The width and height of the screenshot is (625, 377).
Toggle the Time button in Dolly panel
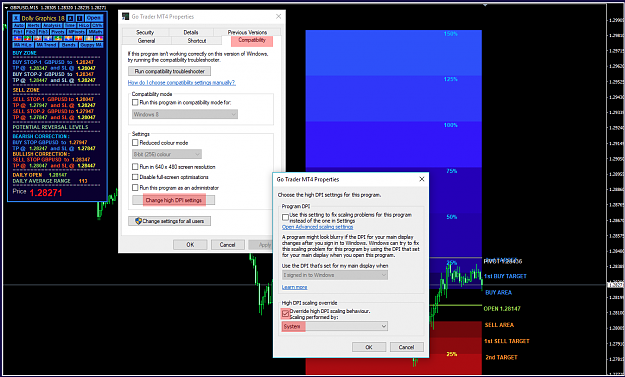pyautogui.click(x=70, y=26)
